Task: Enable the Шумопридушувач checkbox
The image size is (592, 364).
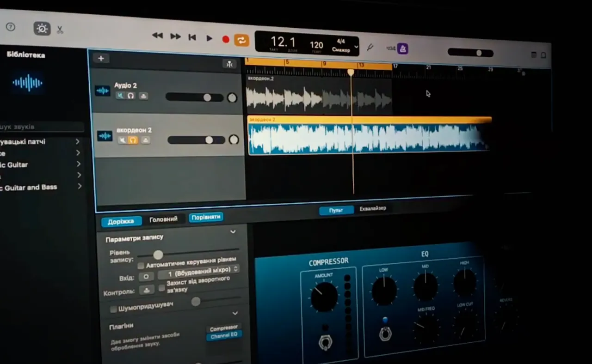Action: tap(113, 309)
